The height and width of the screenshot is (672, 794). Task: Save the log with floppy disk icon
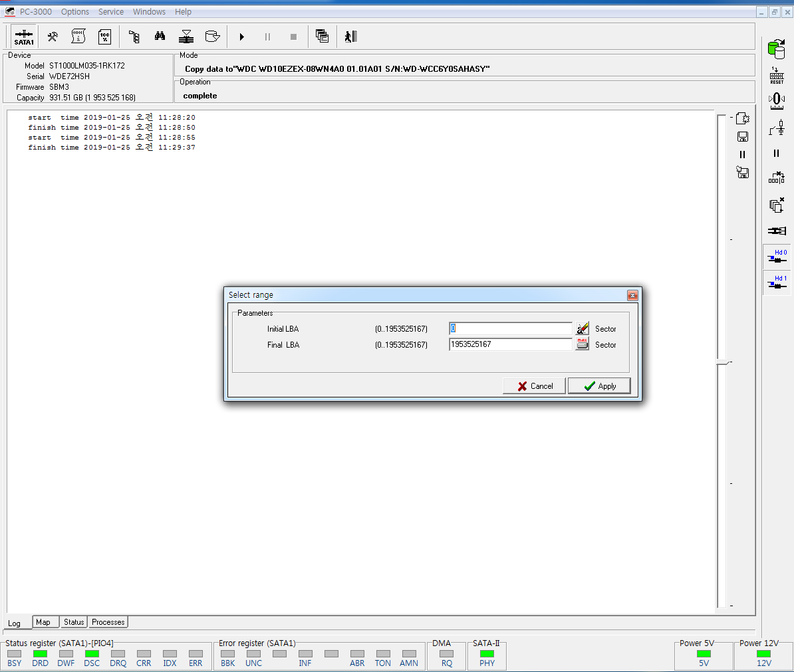743,137
